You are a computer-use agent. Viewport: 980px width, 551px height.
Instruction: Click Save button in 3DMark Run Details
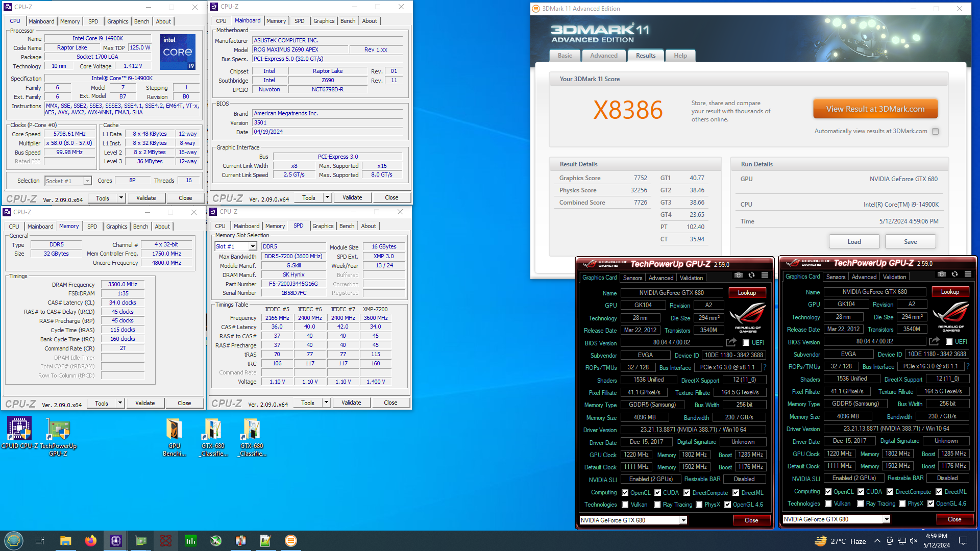point(911,242)
